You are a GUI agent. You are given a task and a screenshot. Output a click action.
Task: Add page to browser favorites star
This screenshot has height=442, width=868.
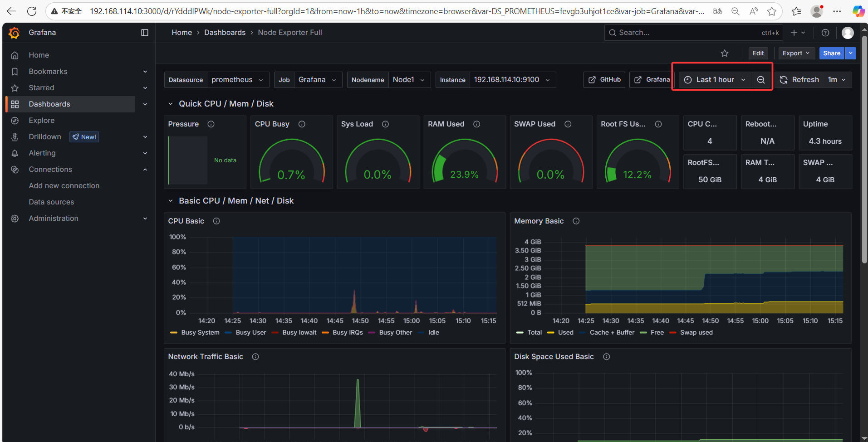(x=771, y=11)
